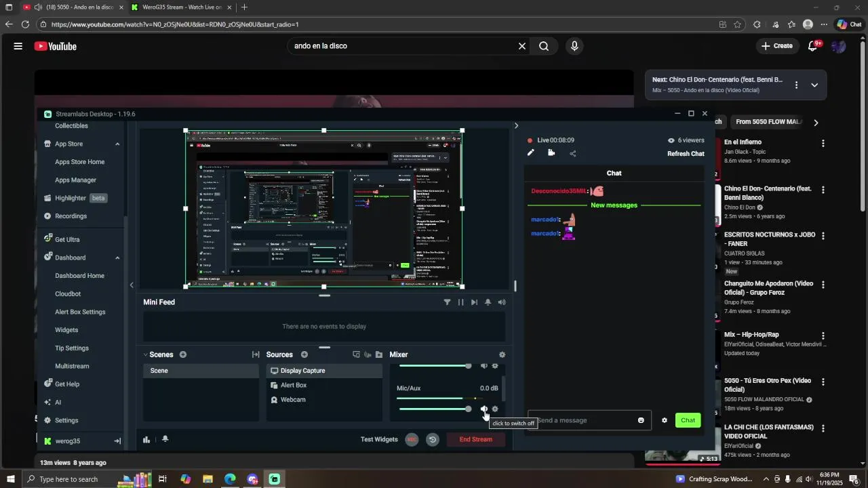Viewport: 868px width, 488px height.
Task: Open the Mixer advanced settings gear
Action: click(502, 354)
